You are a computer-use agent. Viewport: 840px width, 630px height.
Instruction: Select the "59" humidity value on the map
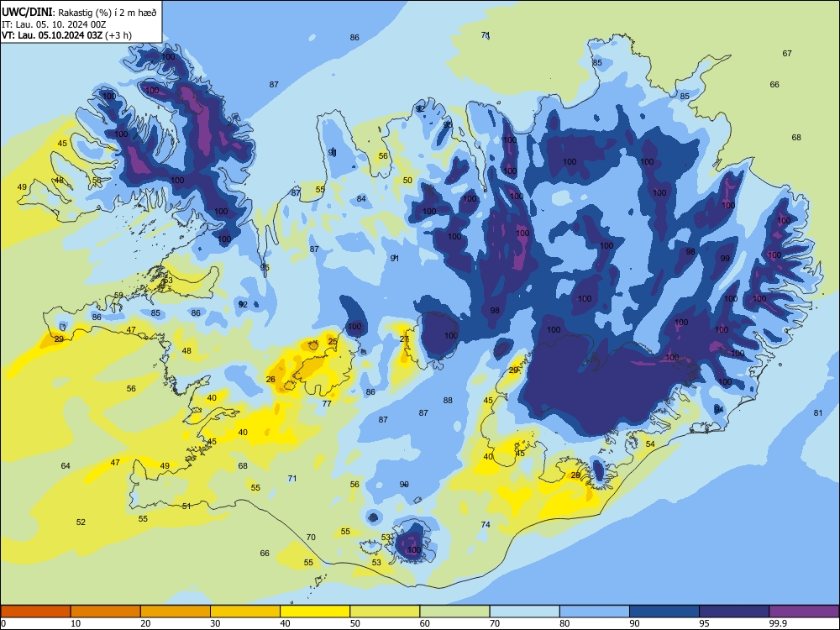118,296
